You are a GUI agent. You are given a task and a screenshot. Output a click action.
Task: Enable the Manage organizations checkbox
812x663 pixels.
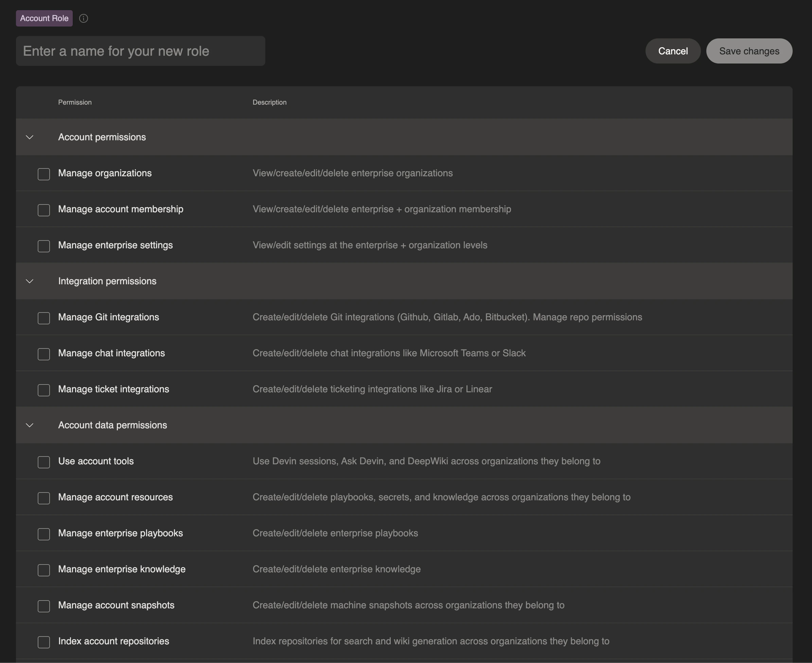(x=44, y=174)
